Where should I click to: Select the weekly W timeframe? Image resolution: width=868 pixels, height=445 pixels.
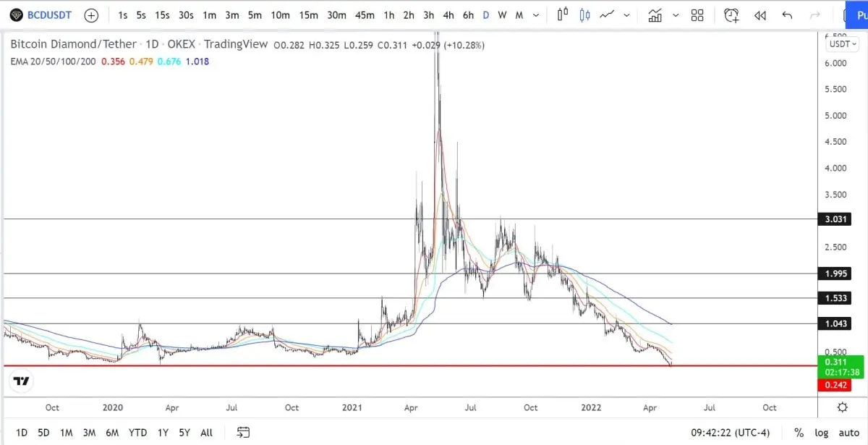(502, 14)
